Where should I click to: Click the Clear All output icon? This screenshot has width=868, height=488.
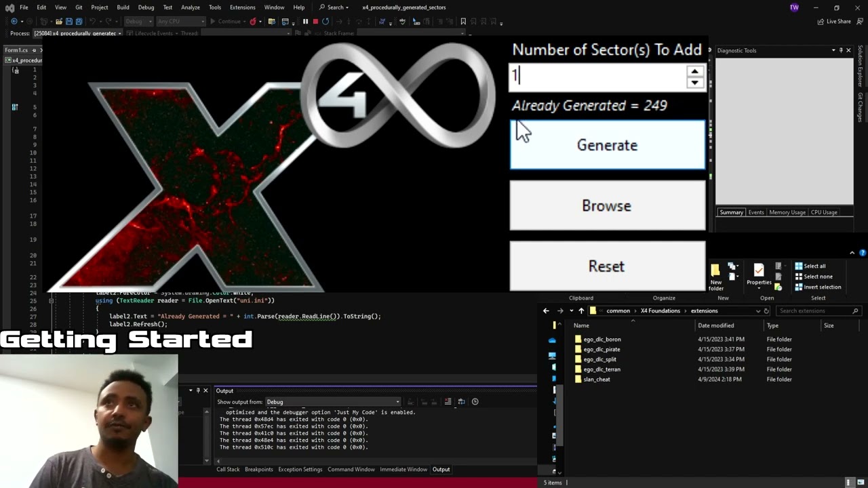pos(448,402)
